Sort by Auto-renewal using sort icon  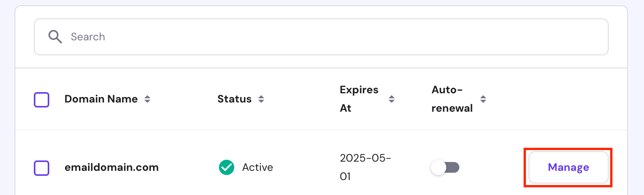tap(483, 99)
